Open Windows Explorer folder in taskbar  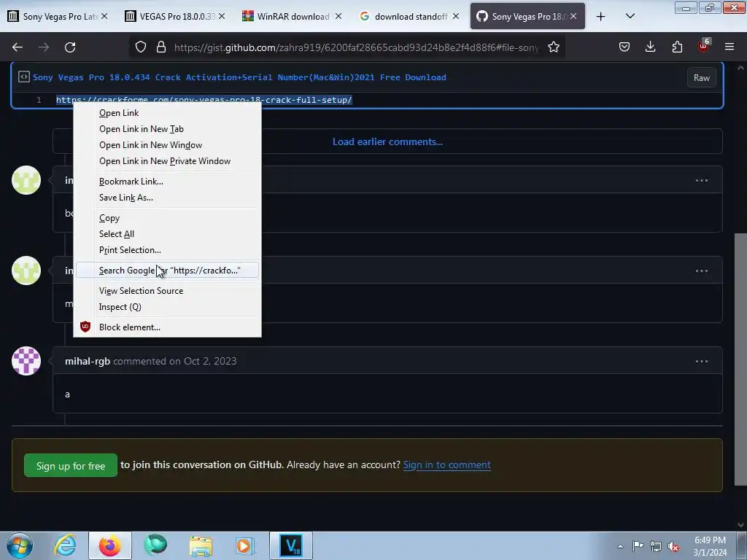[201, 545]
